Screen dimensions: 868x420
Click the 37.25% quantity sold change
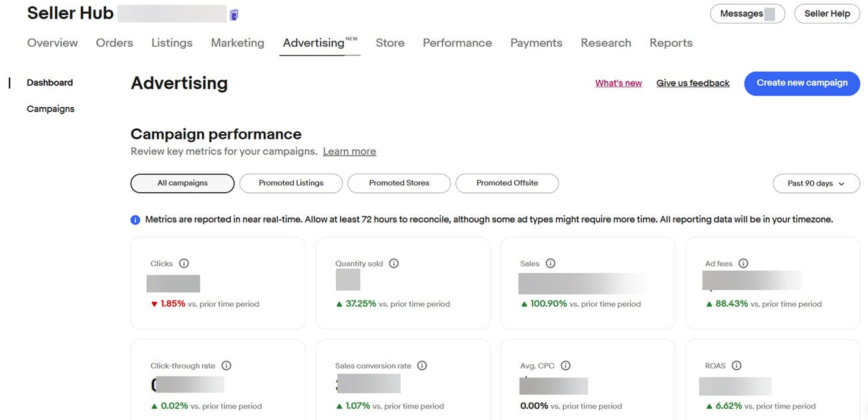coord(361,304)
